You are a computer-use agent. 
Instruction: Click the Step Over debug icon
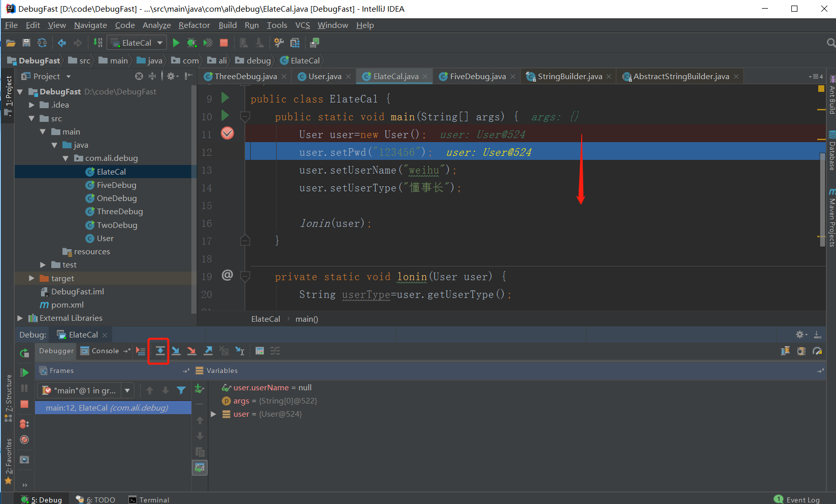[160, 351]
